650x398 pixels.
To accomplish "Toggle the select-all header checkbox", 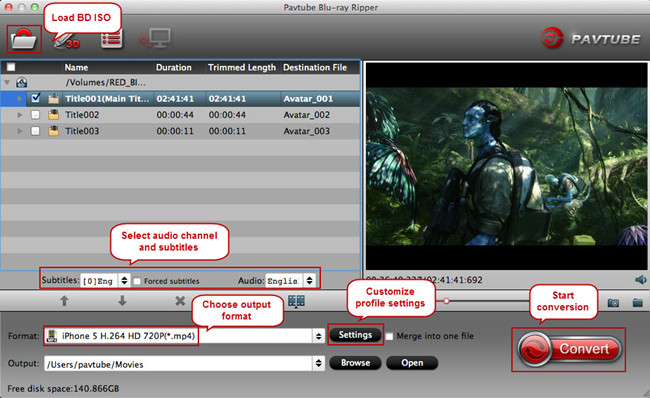I will pos(11,67).
